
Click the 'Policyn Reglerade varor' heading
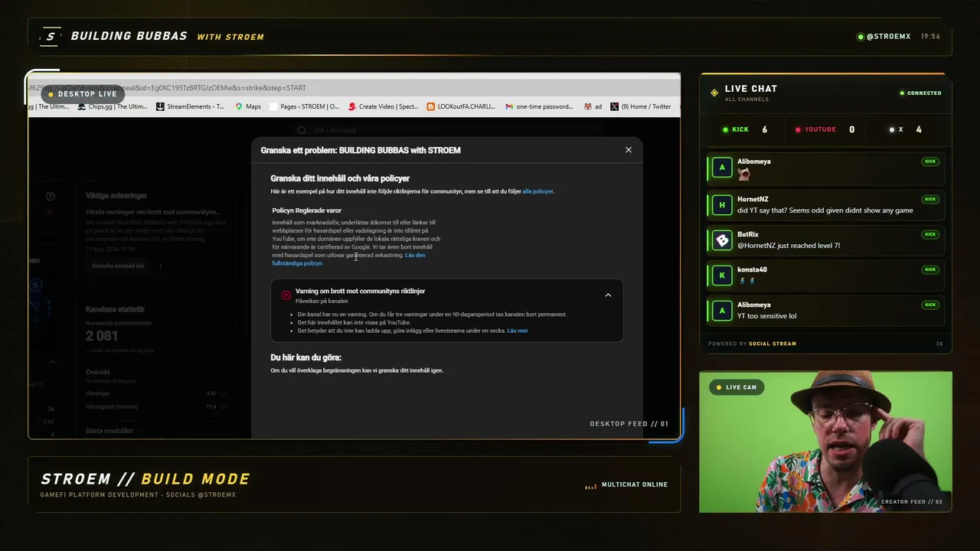[306, 210]
